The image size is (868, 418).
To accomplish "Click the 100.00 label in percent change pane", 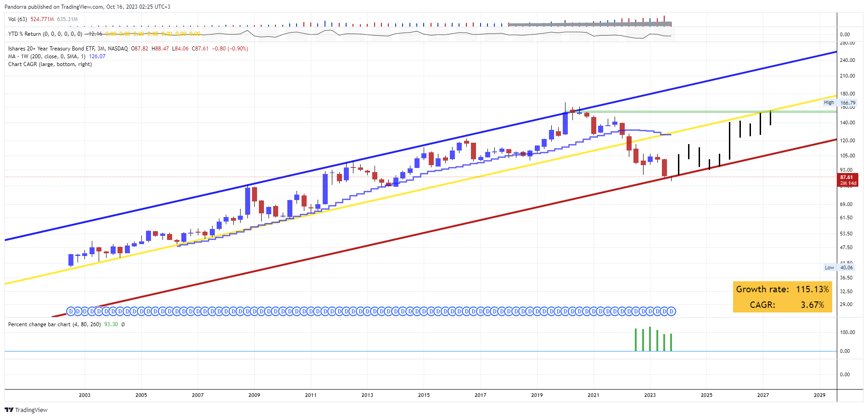I will 847,332.
